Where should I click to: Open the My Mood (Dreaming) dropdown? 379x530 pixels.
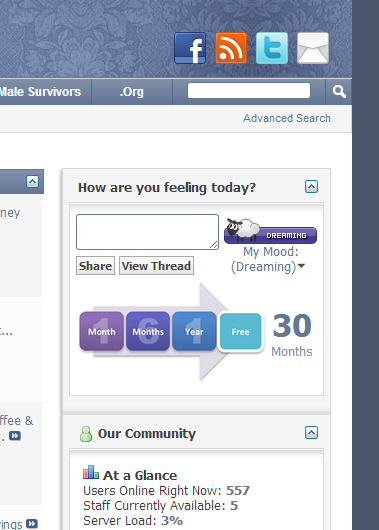[268, 259]
